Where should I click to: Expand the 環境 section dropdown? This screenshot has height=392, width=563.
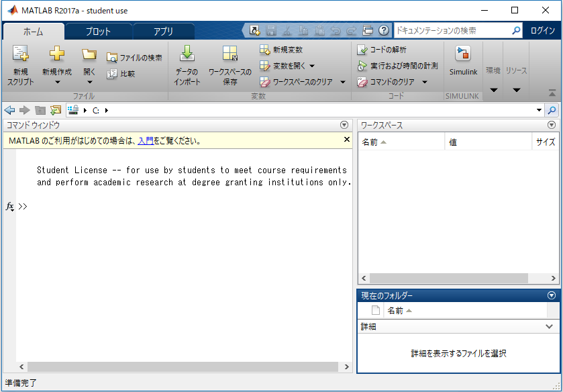[493, 90]
